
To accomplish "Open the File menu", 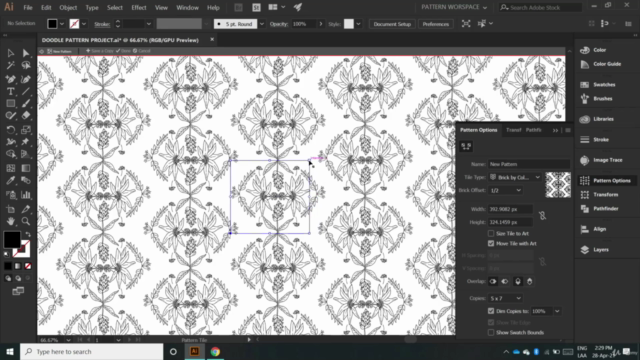I will tap(28, 7).
